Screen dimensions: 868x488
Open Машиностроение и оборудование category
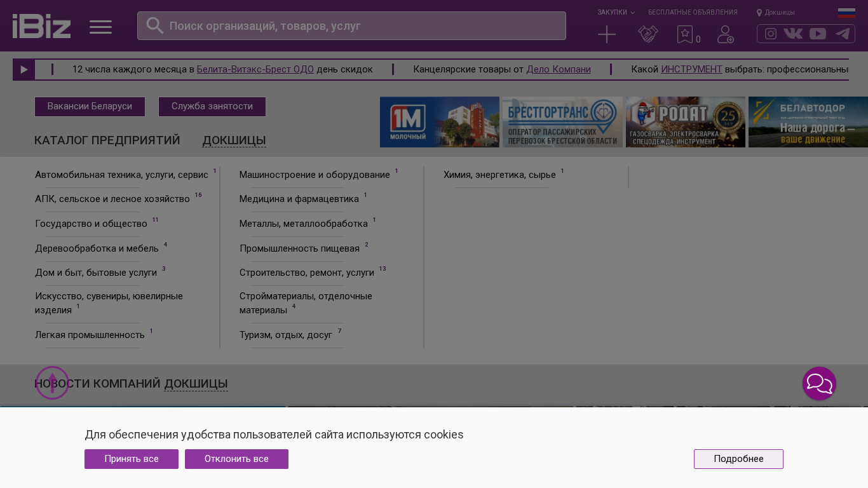point(315,175)
